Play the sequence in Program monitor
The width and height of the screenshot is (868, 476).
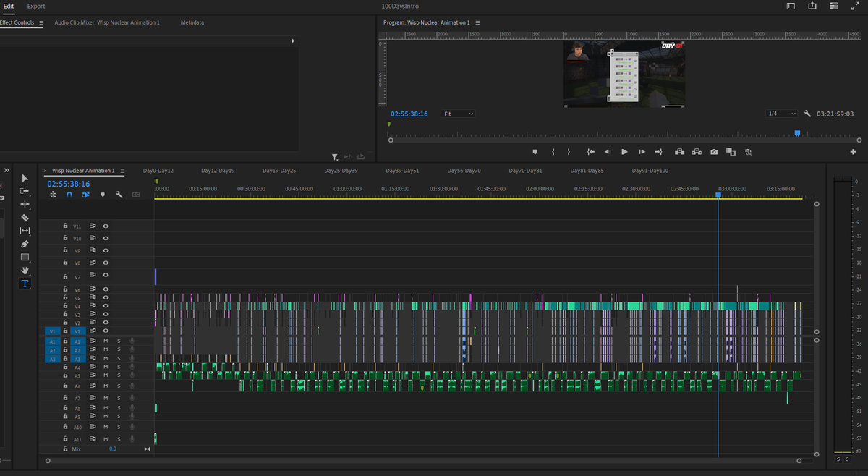(x=624, y=152)
